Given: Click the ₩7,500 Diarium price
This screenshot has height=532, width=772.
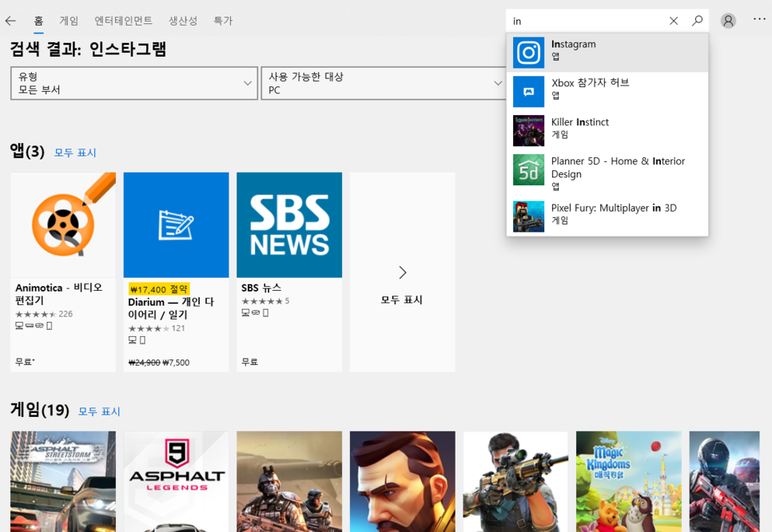Looking at the screenshot, I should pos(176,363).
